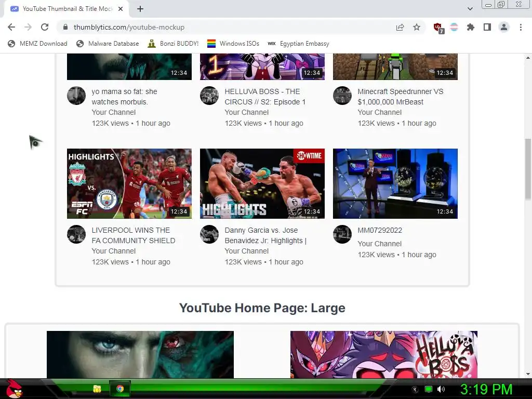Click the address bar URL
This screenshot has width=532, height=399.
coord(129,27)
